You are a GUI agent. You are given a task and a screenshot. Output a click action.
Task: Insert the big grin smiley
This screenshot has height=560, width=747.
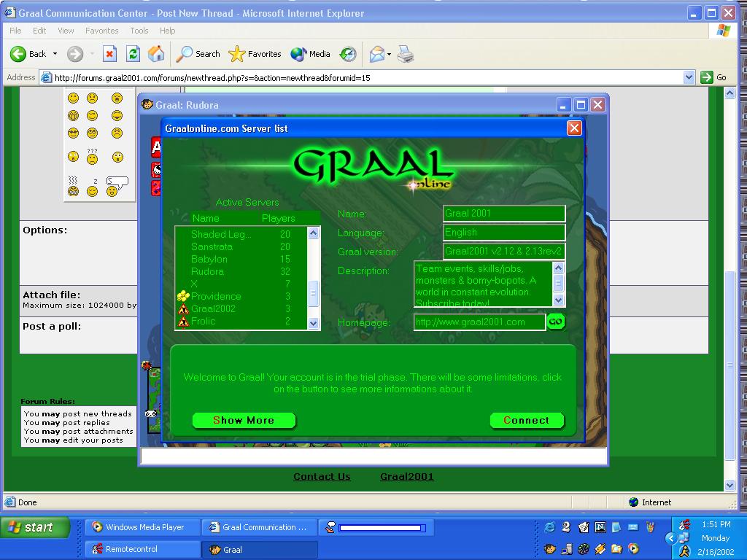pos(73,116)
